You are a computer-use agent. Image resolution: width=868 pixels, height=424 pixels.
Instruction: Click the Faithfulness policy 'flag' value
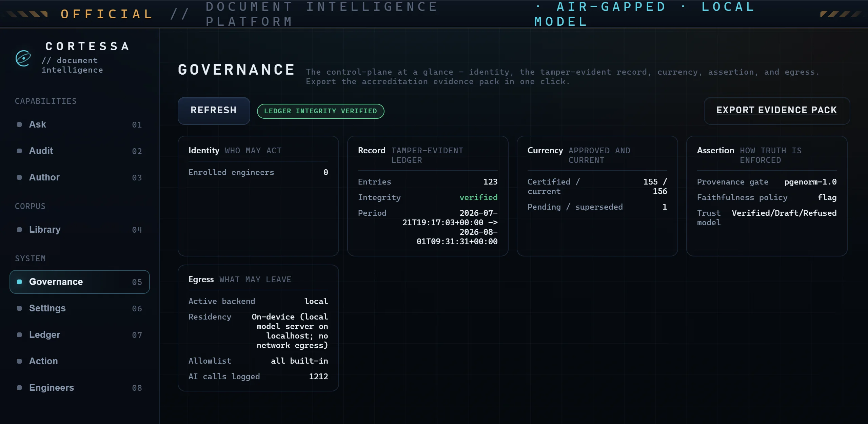click(827, 197)
